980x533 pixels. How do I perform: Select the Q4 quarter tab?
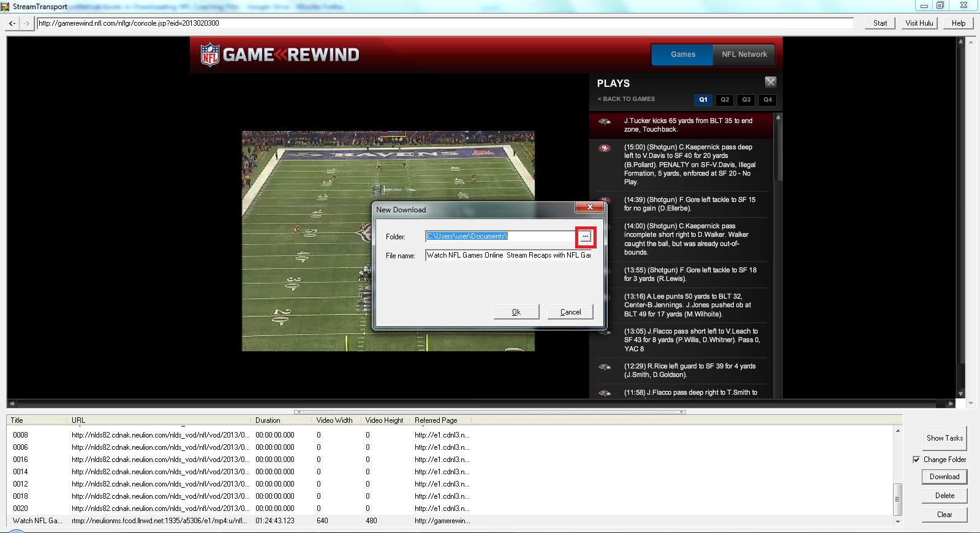[767, 100]
